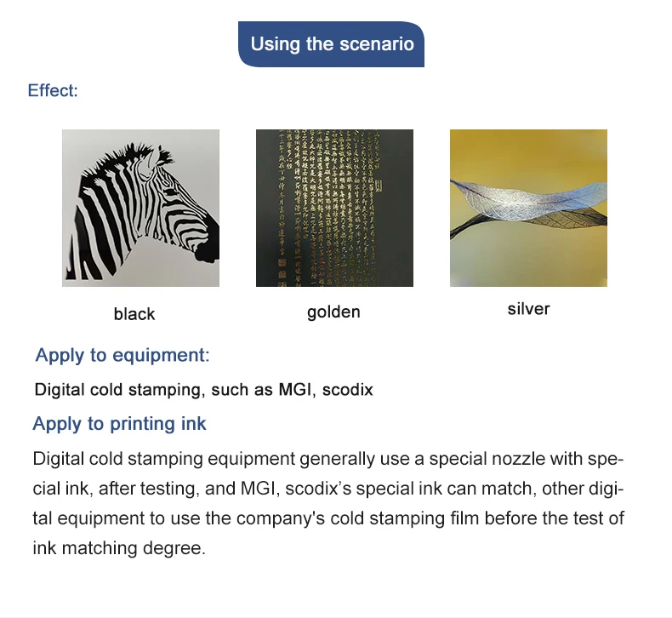Image resolution: width=672 pixels, height=618 pixels.
Task: Click the word MGI in equipment line
Action: (x=297, y=389)
